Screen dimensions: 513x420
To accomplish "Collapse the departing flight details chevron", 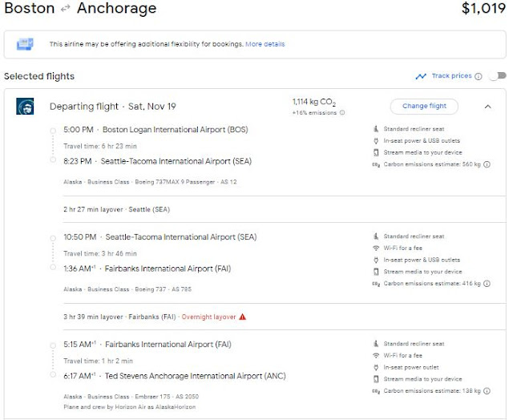I will (488, 107).
